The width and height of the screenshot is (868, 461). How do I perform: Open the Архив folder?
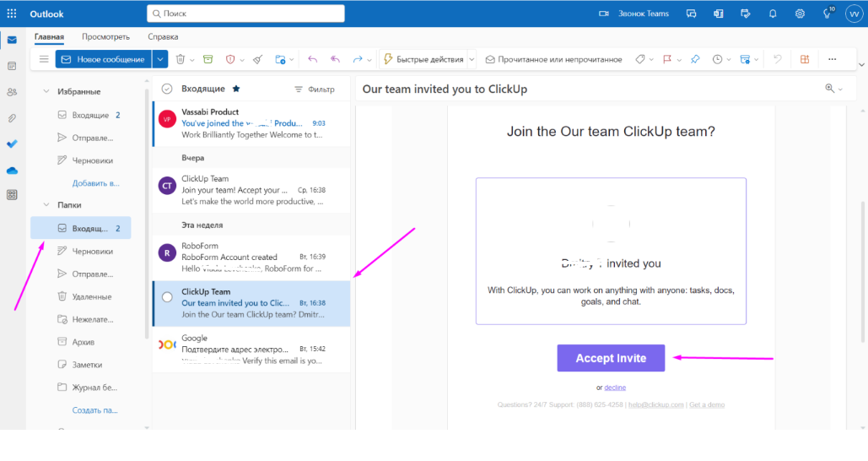point(81,342)
